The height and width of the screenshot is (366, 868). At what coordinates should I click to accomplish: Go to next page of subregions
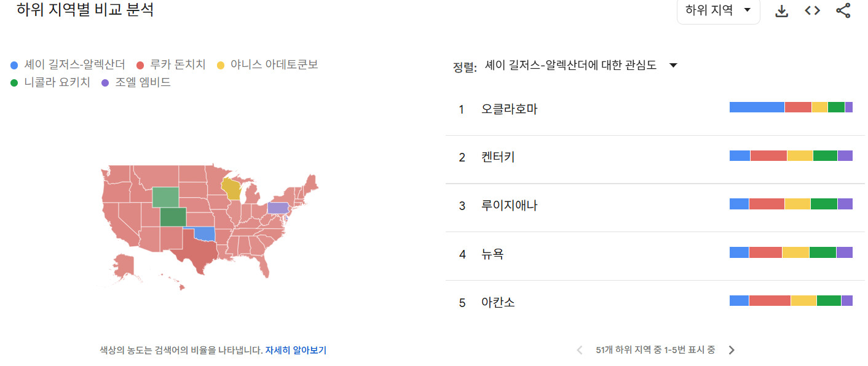coord(731,350)
